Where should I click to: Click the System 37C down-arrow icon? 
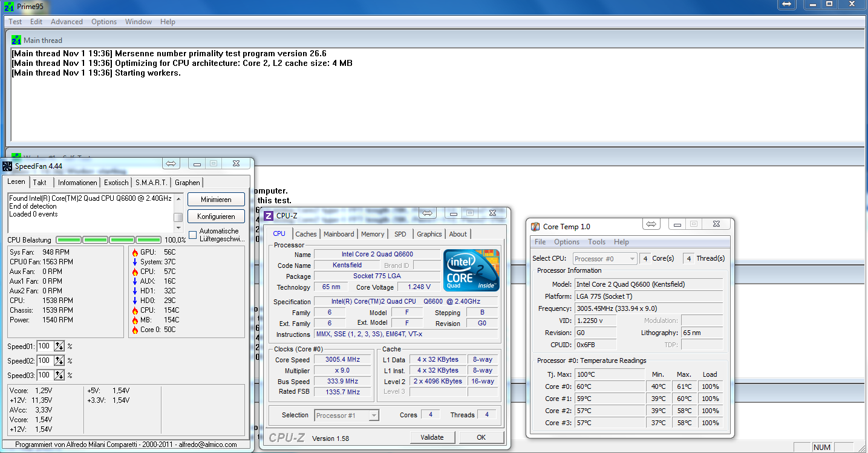pos(135,262)
